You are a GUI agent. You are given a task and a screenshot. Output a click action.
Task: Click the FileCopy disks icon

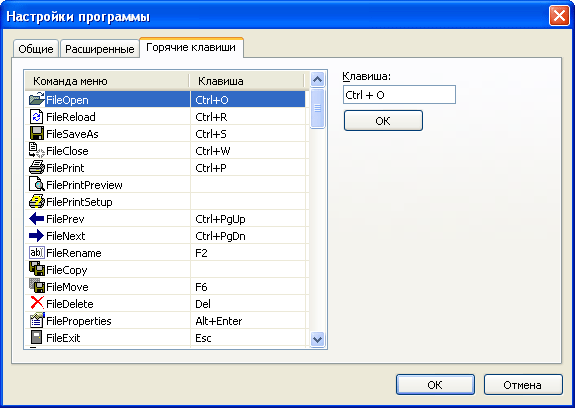pyautogui.click(x=37, y=269)
